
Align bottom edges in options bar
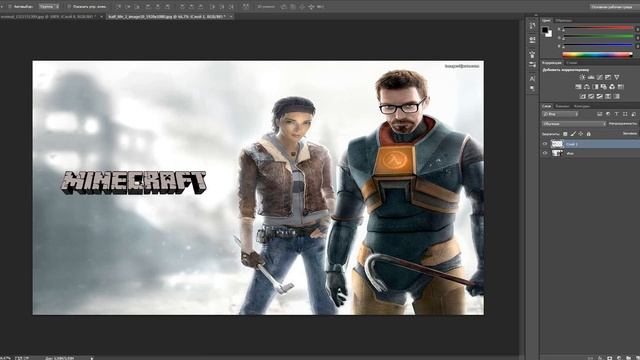[x=138, y=7]
